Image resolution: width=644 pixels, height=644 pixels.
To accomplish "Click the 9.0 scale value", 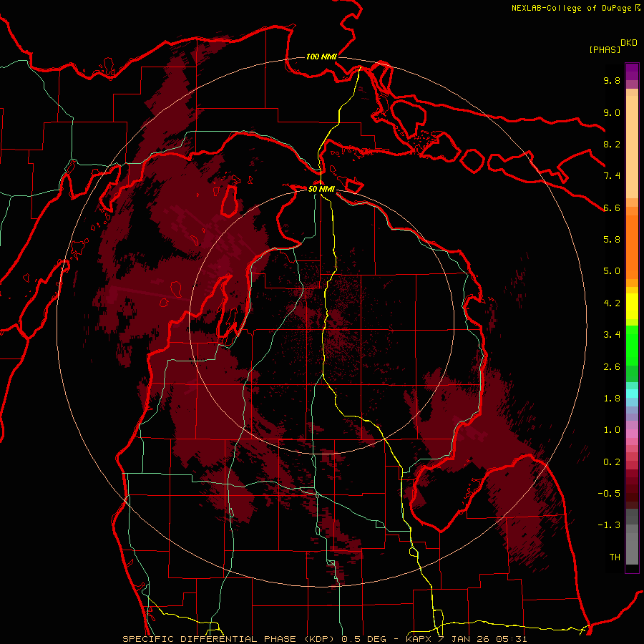I will (x=612, y=112).
